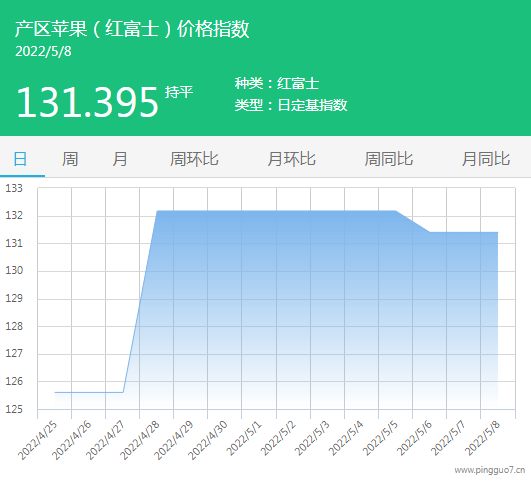531x481 pixels.
Task: Click the 2022/5/5 x-axis date label
Action: tap(380, 439)
